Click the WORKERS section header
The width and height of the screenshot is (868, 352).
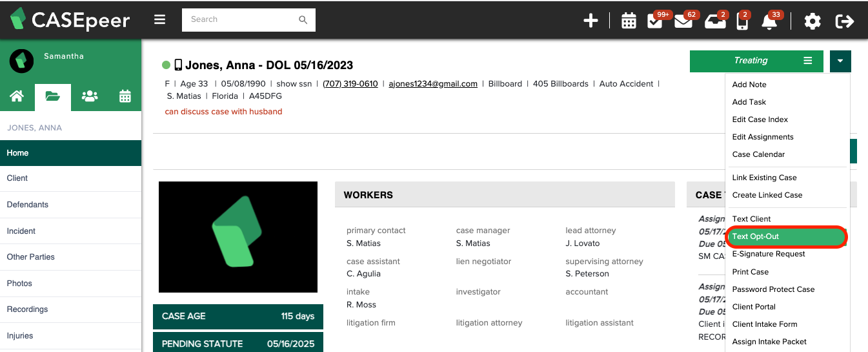505,194
